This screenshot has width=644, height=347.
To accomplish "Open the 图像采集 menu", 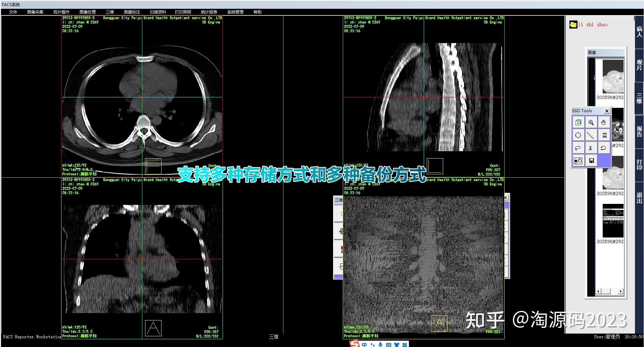I will [35, 12].
